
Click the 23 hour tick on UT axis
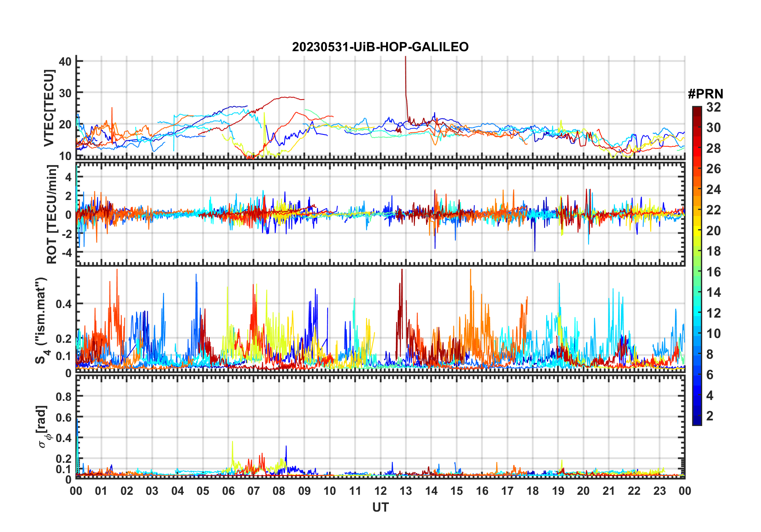pyautogui.click(x=659, y=491)
